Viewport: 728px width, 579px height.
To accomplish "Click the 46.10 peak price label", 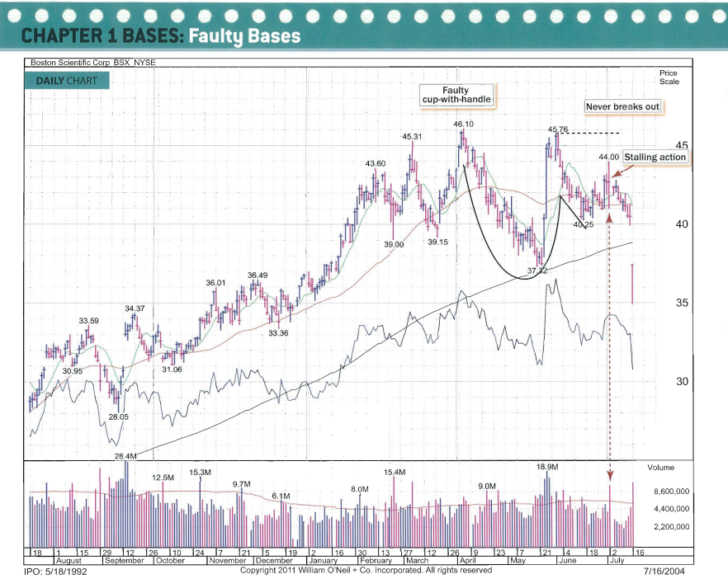I will (463, 124).
